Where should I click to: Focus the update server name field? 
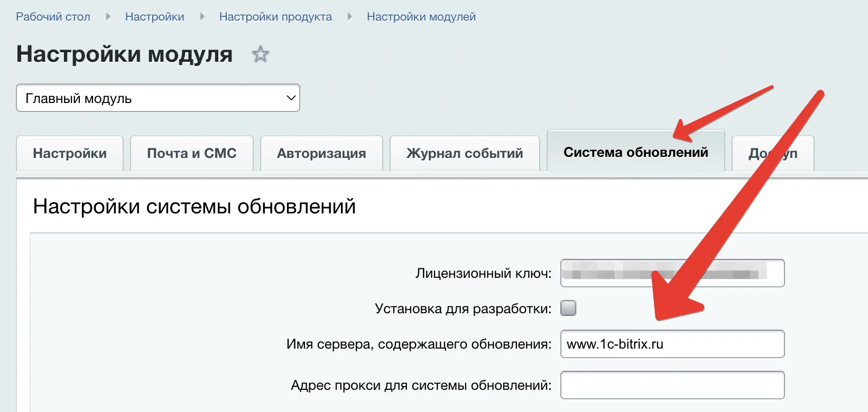[672, 344]
